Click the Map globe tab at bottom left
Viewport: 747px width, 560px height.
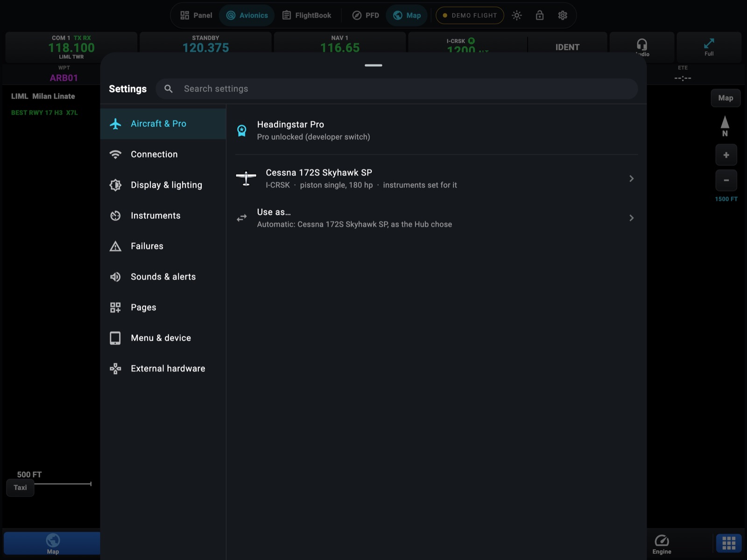click(x=52, y=544)
